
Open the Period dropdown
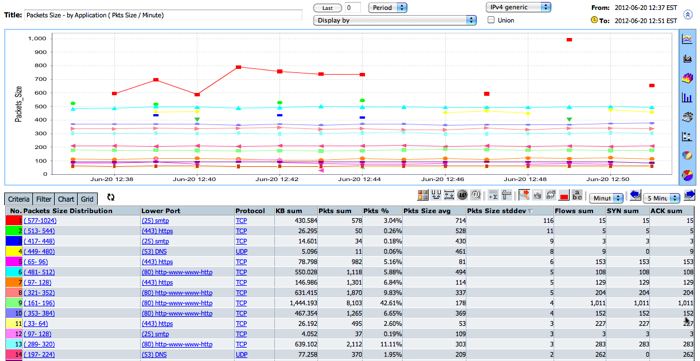pyautogui.click(x=388, y=8)
